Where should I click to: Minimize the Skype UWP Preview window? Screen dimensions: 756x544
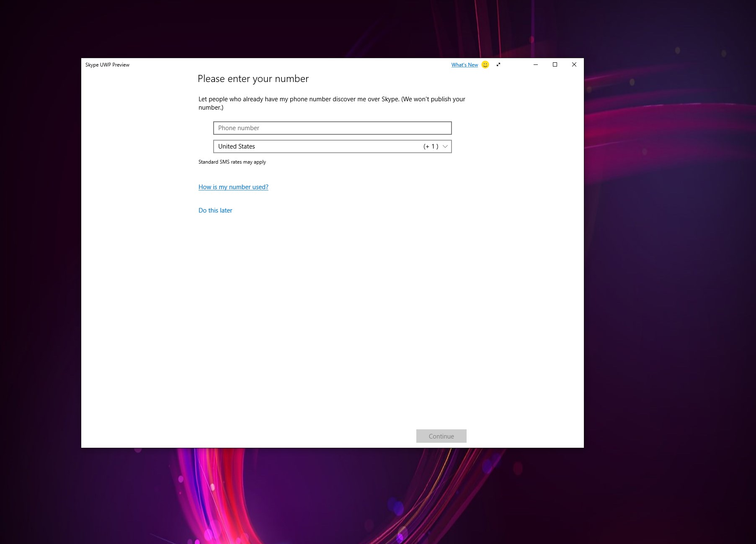click(x=535, y=64)
